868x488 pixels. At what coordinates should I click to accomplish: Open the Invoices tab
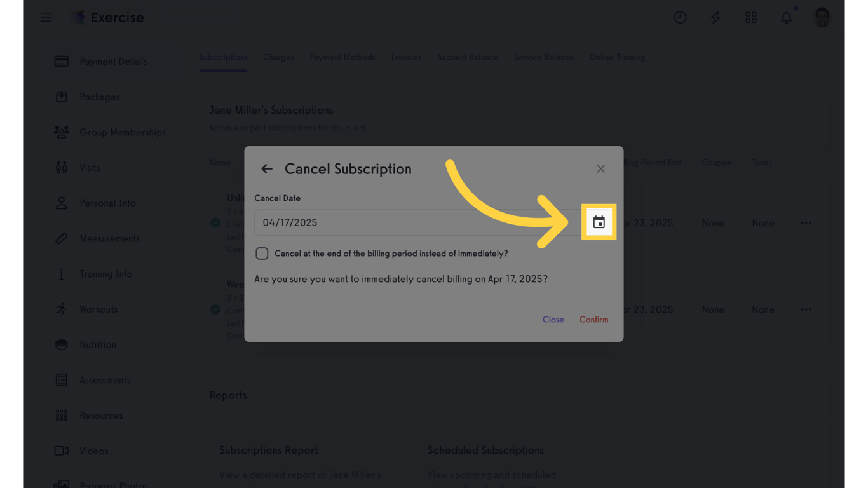point(406,57)
